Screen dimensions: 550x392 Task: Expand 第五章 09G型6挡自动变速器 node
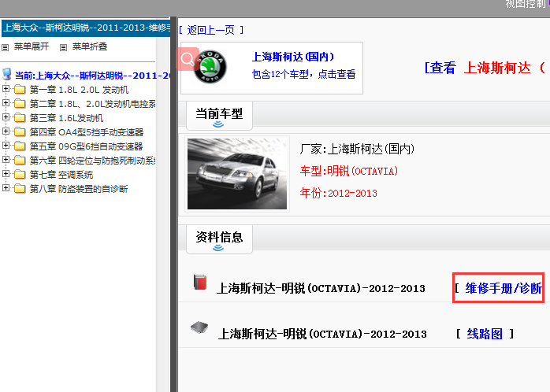(6, 145)
